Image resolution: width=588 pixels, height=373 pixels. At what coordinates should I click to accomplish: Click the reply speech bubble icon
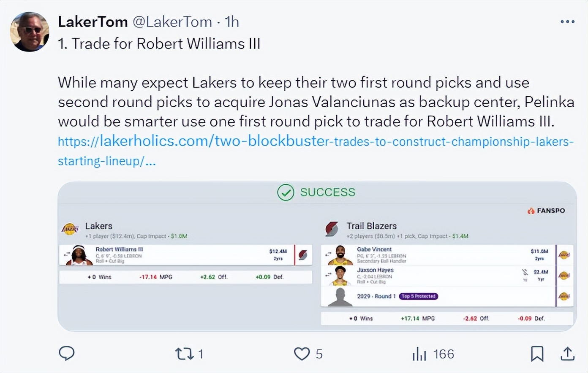[x=66, y=354]
